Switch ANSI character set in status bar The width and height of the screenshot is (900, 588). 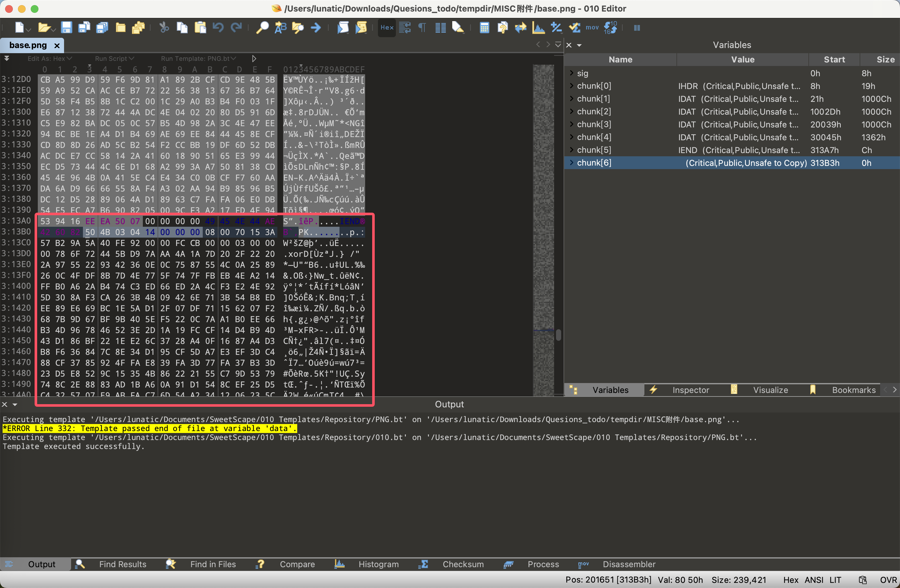coord(814,580)
